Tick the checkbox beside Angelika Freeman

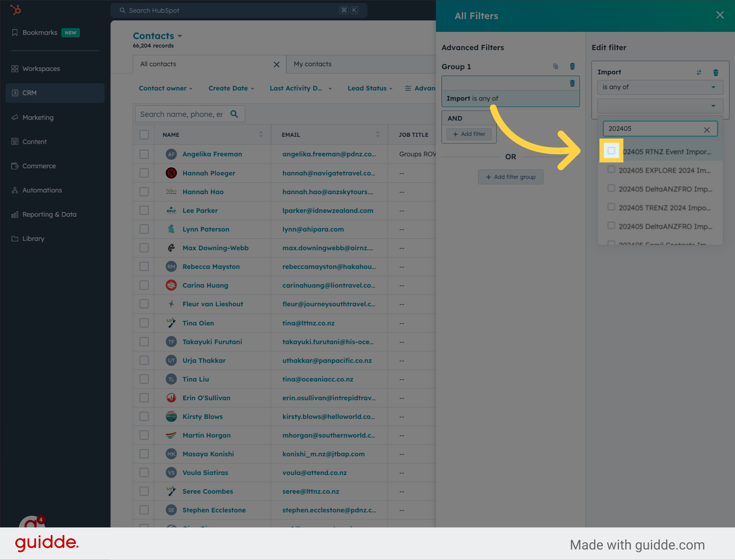(144, 154)
